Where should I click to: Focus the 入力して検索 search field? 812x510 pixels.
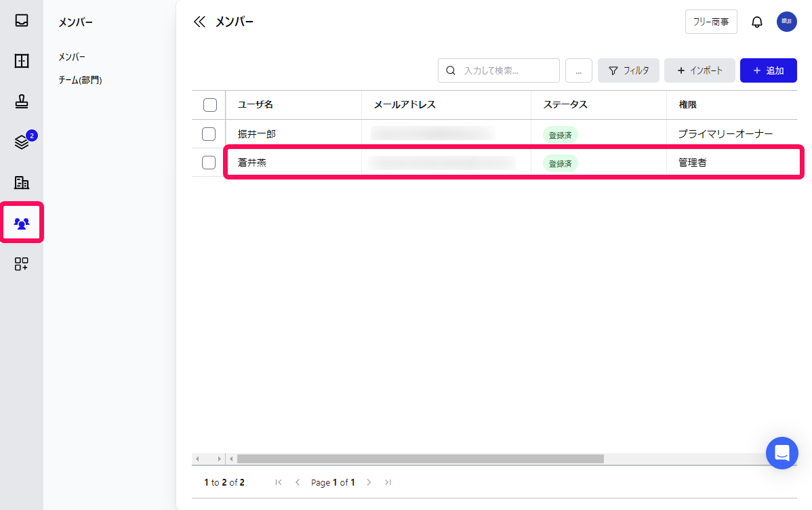point(498,70)
